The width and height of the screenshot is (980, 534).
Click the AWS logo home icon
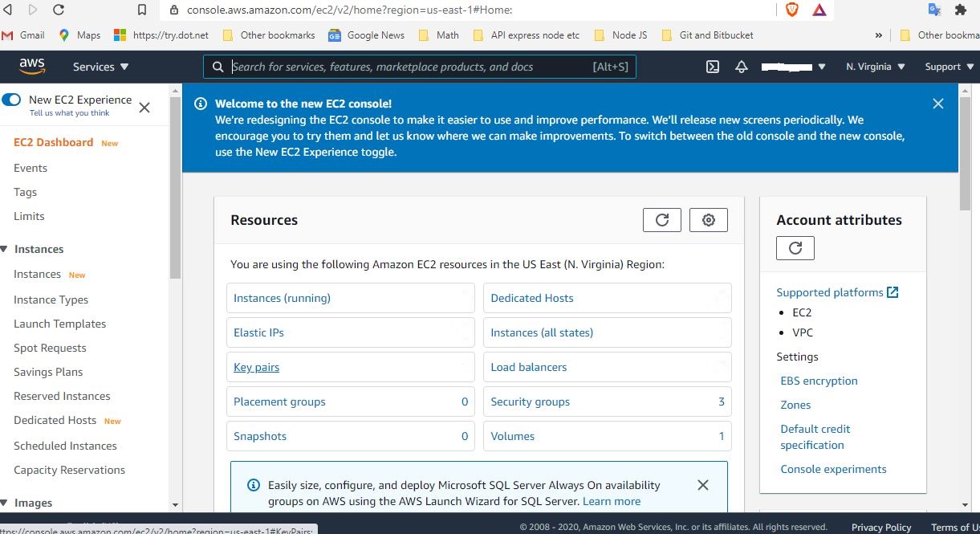(32, 66)
